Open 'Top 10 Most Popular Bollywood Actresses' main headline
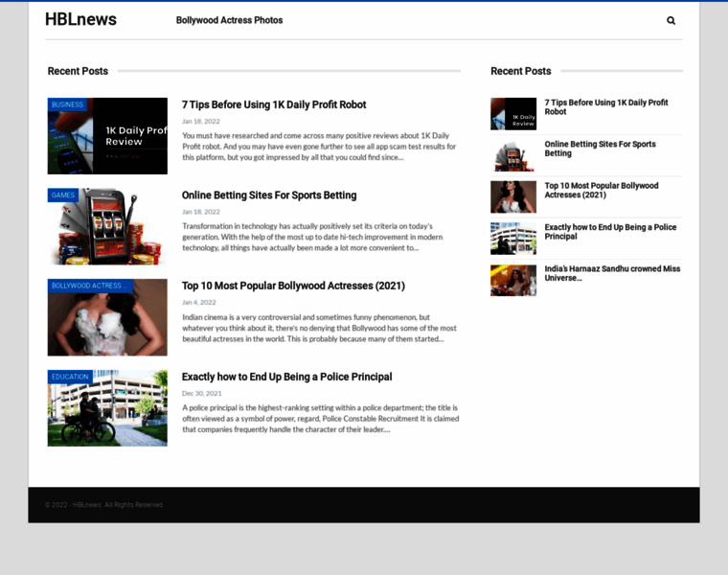 (293, 286)
